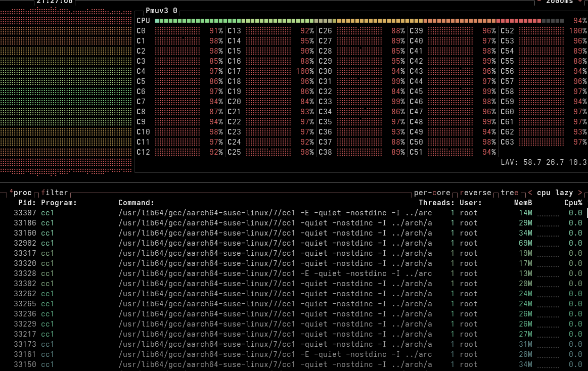Enable process tree view
Image resolution: width=588 pixels, height=371 pixels.
coord(510,193)
